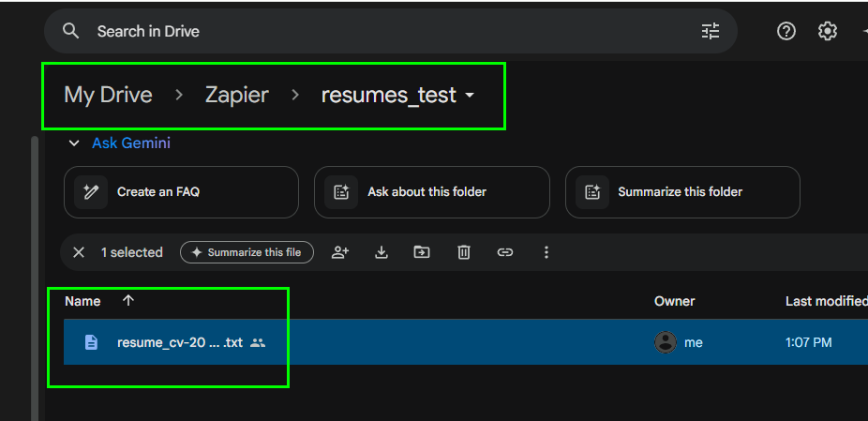Open the Help question mark menu

(786, 31)
